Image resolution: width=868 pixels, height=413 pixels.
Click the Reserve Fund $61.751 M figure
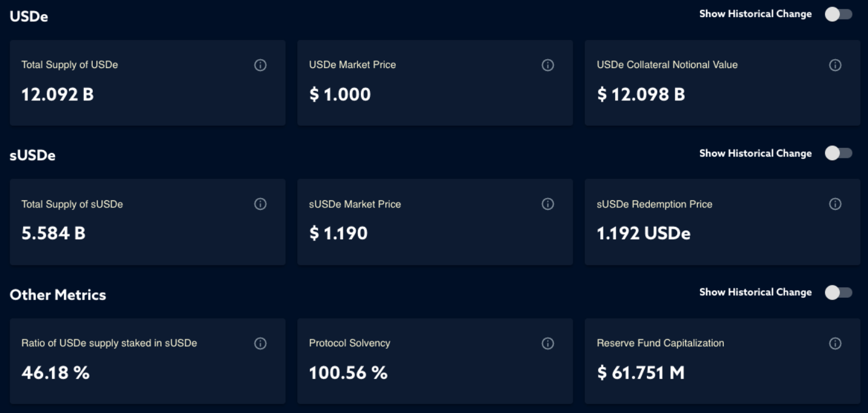tap(641, 373)
